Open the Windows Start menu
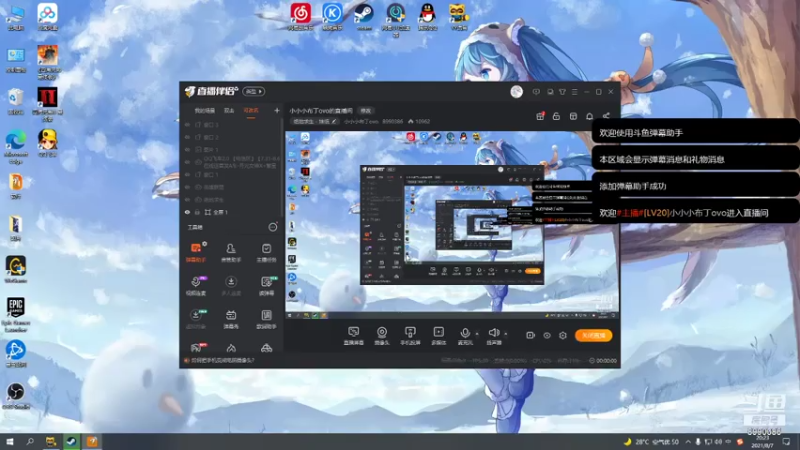 pos(10,442)
